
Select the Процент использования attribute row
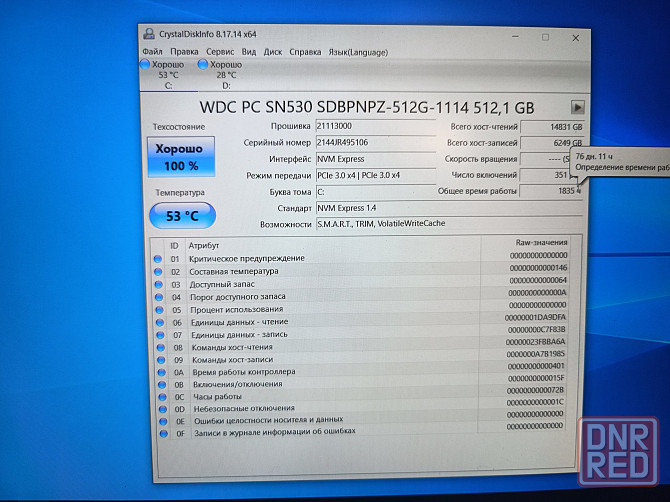pyautogui.click(x=361, y=308)
